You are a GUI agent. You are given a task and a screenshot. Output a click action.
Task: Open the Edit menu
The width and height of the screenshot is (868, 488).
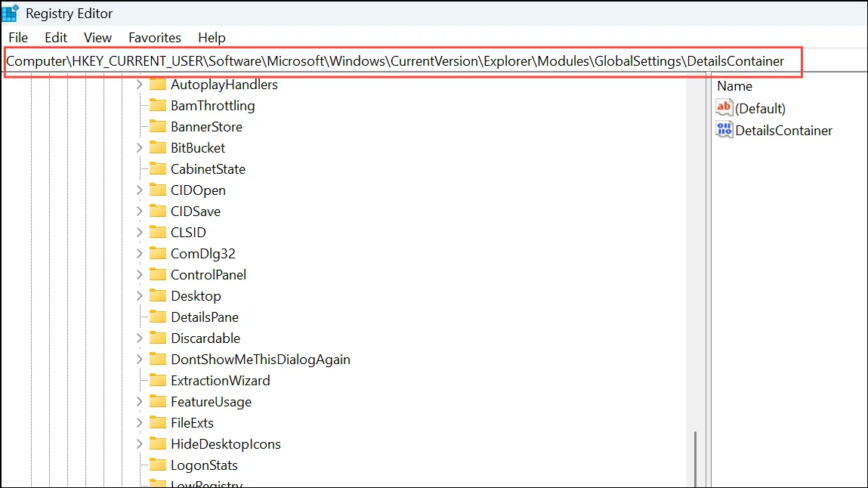(56, 38)
